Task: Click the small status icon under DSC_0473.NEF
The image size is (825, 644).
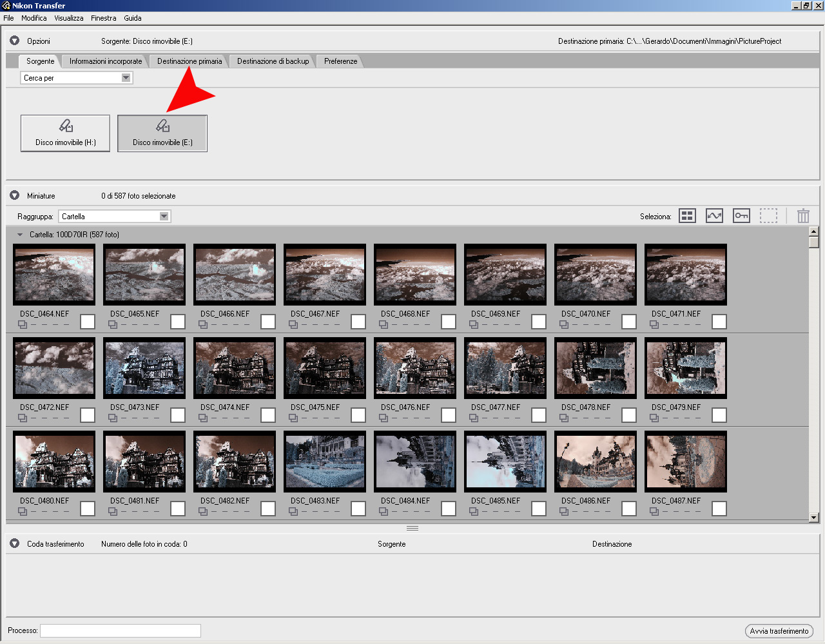Action: click(113, 418)
